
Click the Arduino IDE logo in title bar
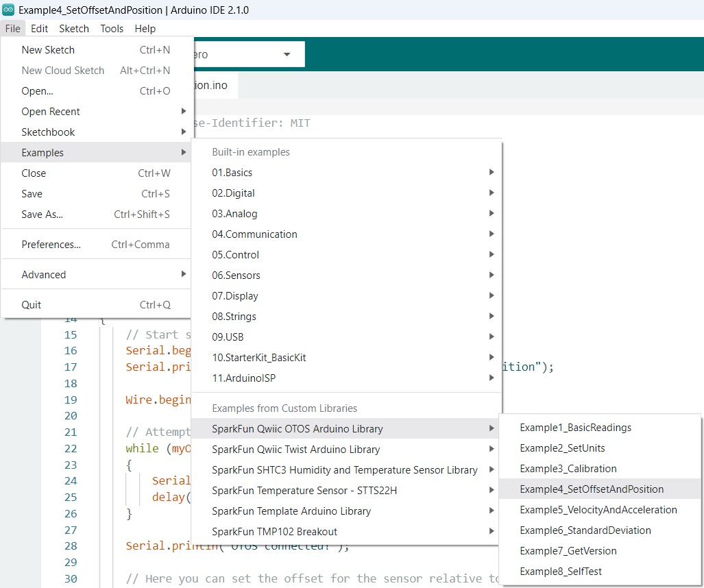point(8,10)
